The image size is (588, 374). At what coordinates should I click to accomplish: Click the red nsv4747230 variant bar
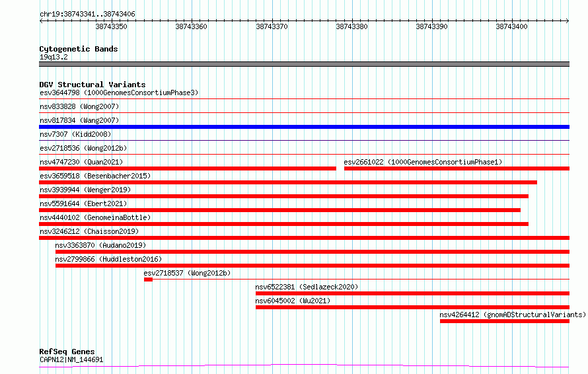[188, 168]
